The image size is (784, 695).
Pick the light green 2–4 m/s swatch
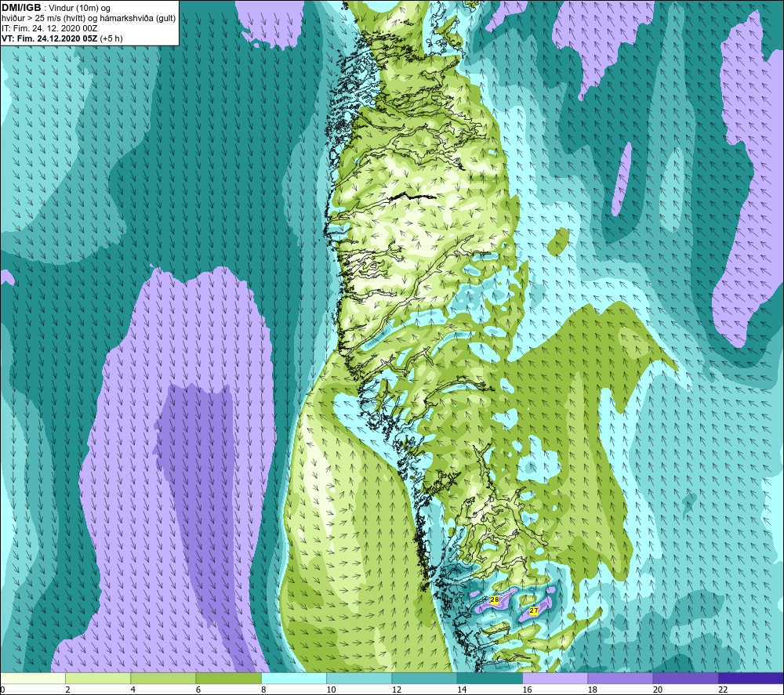[x=98, y=678]
